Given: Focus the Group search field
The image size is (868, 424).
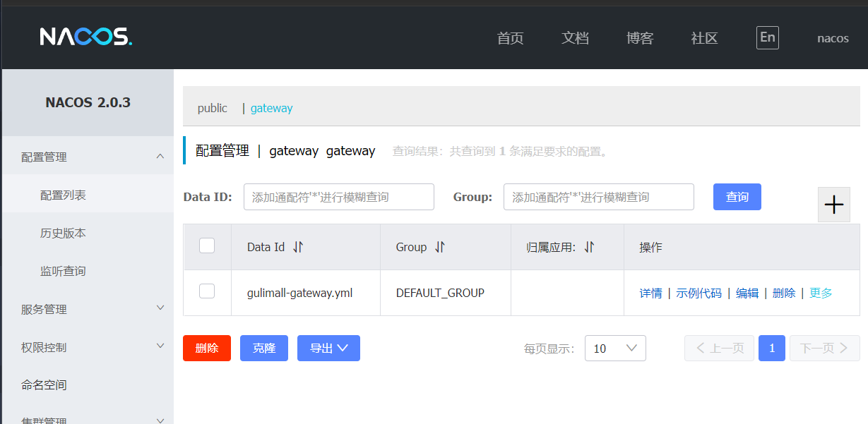Looking at the screenshot, I should 599,197.
